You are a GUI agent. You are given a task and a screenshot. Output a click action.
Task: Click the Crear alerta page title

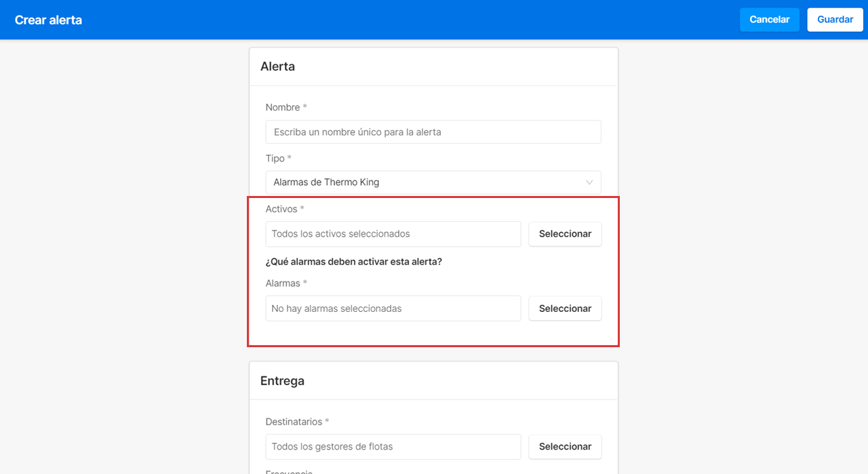point(48,20)
